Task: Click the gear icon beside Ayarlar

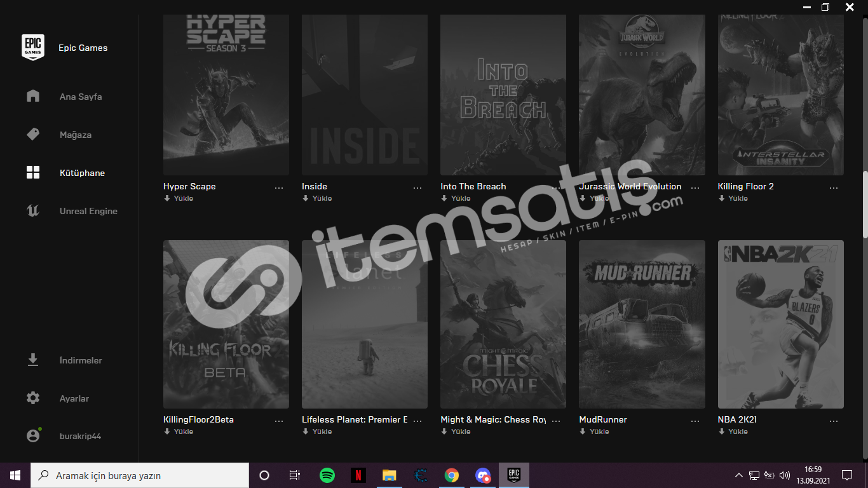Action: point(33,398)
